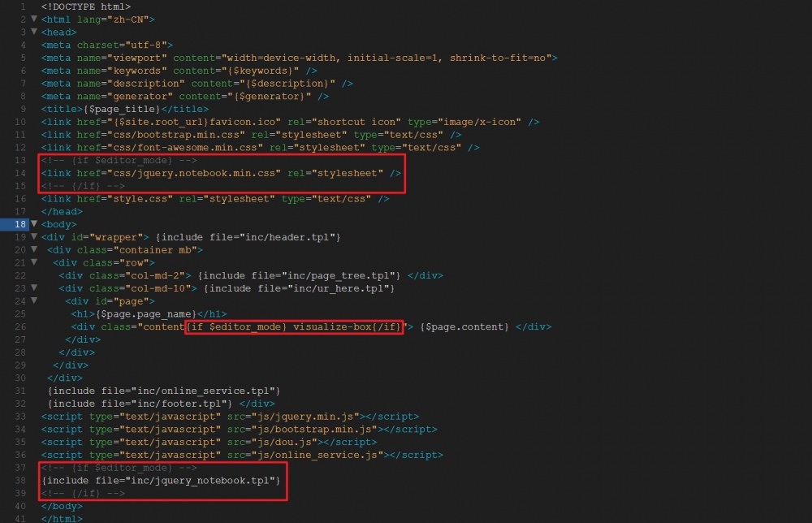Viewport: 812px width, 523px height.
Task: Click the '{$page.page_name}' heading text
Action: 146,313
